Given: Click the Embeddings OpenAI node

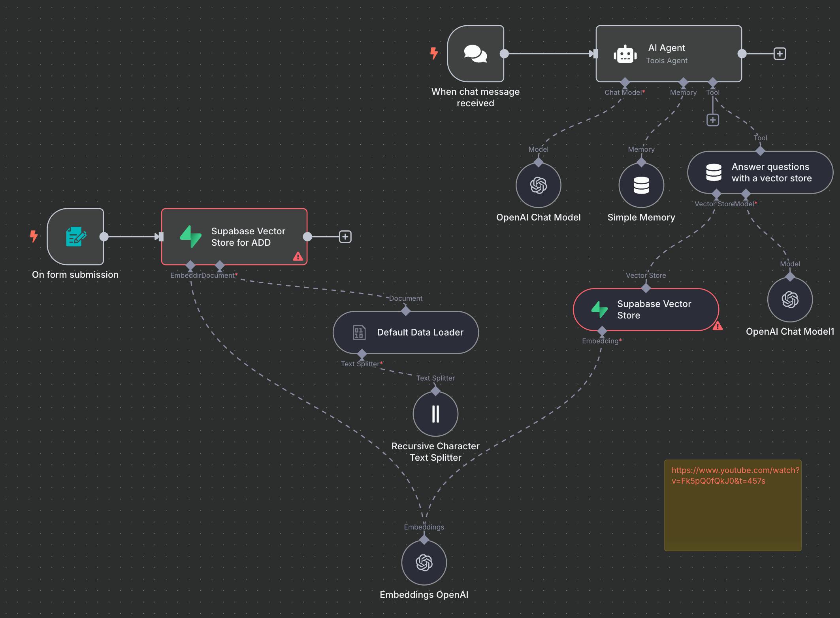Looking at the screenshot, I should coord(424,563).
